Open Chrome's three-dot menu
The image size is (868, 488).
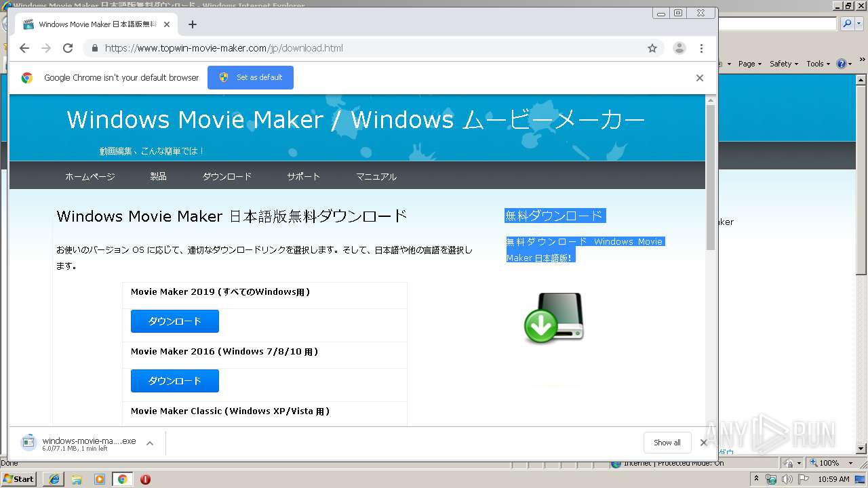(x=701, y=48)
